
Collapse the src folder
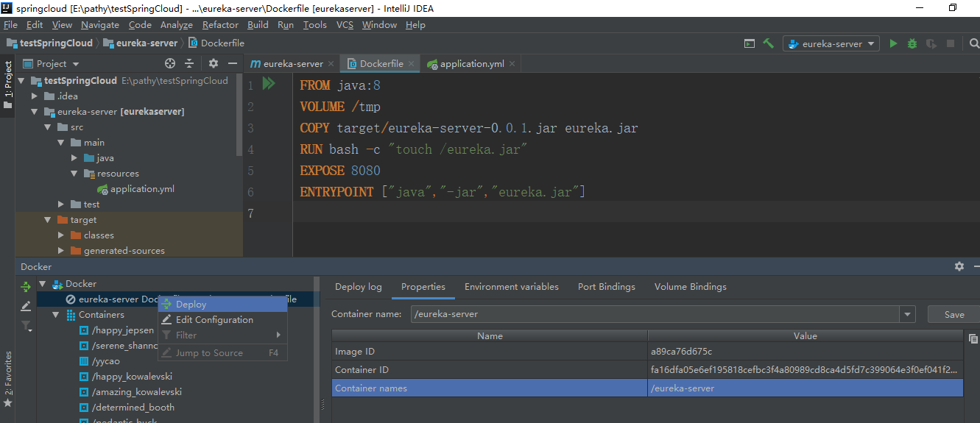48,127
